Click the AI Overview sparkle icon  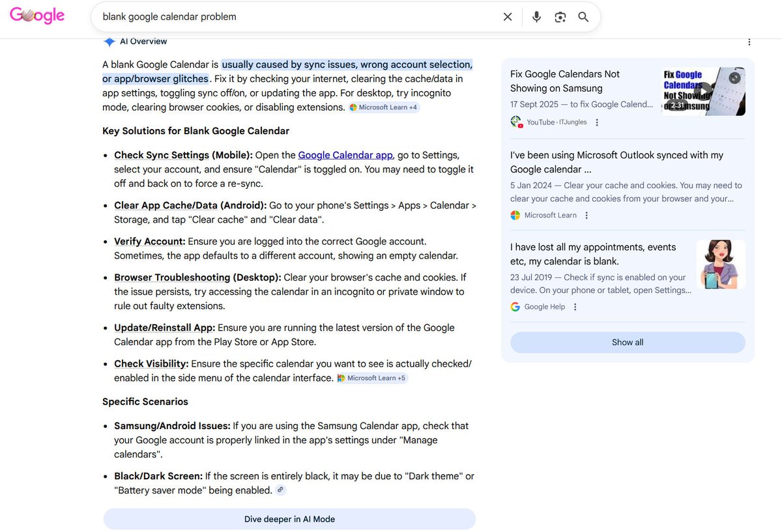pyautogui.click(x=109, y=41)
